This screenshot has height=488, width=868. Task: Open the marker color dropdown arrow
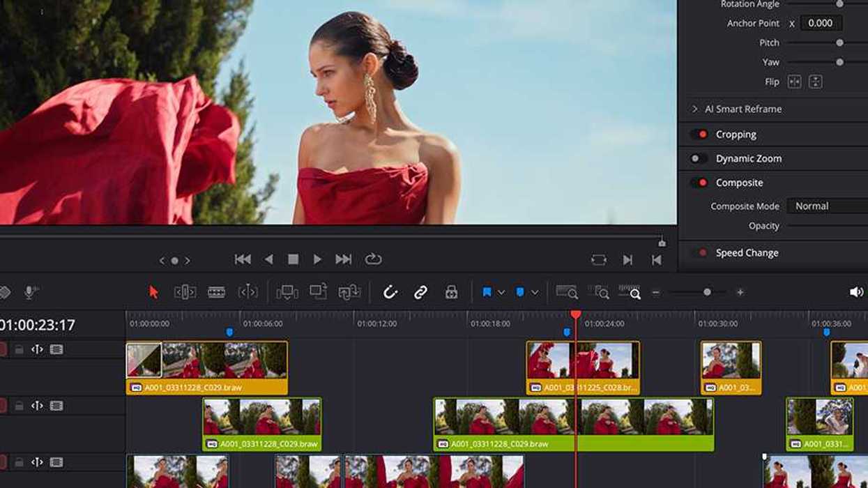pyautogui.click(x=535, y=293)
